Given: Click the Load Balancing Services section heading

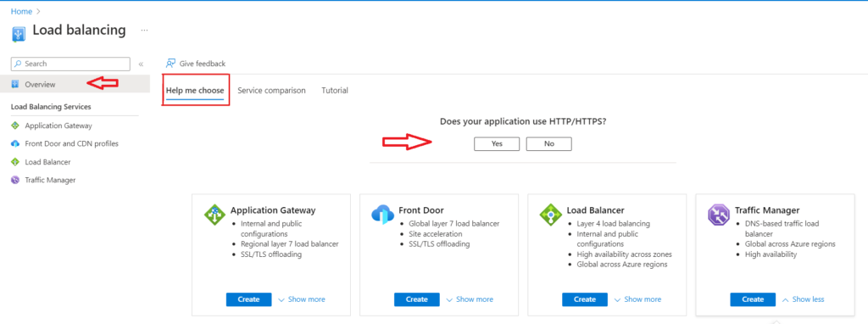Looking at the screenshot, I should 51,106.
